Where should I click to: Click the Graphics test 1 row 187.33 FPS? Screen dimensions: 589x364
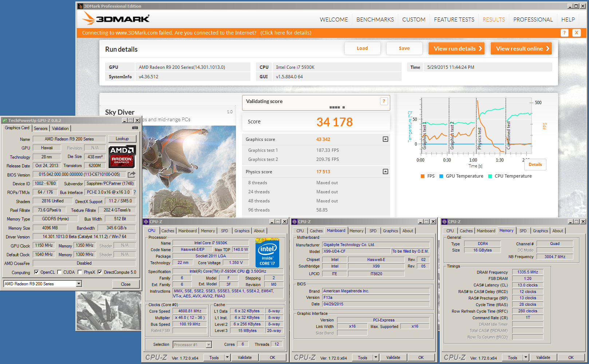pos(316,150)
